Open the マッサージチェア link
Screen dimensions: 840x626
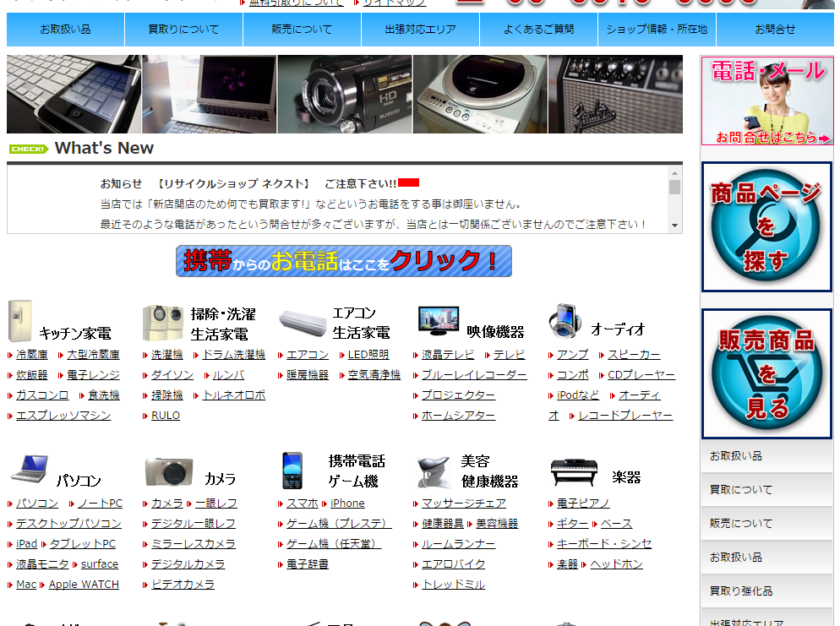[464, 504]
